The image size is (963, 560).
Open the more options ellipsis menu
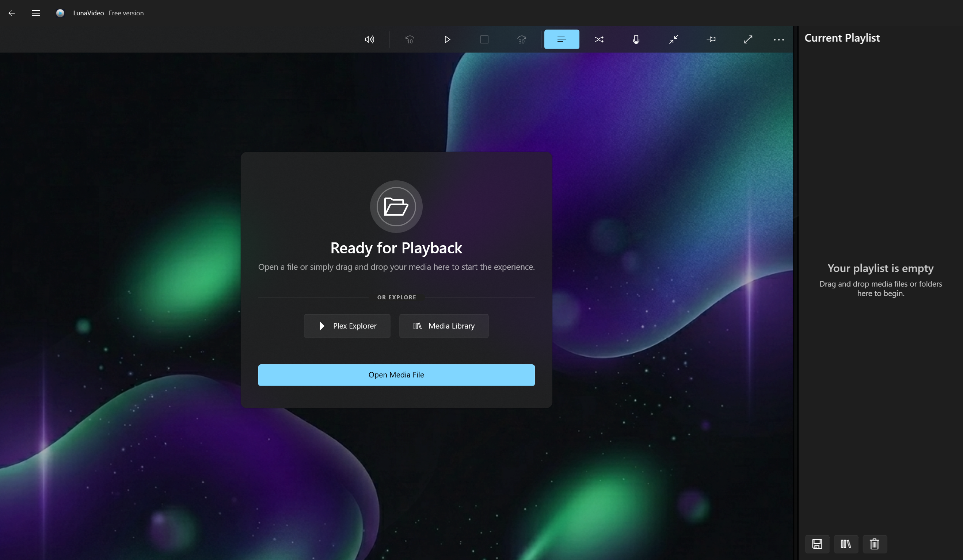(779, 39)
